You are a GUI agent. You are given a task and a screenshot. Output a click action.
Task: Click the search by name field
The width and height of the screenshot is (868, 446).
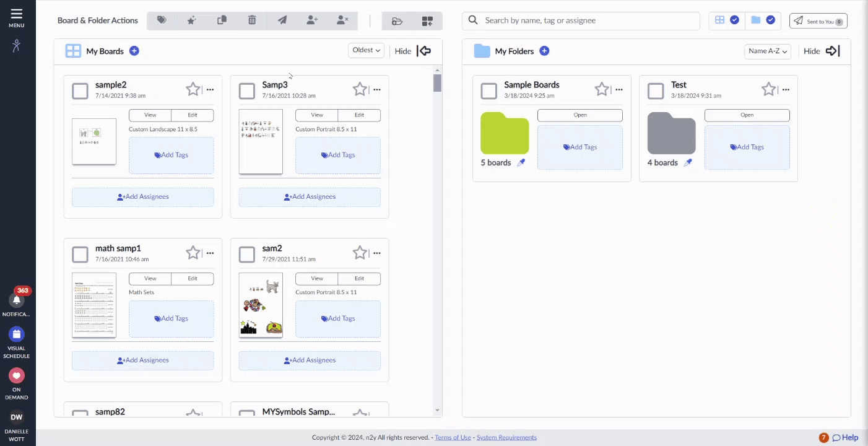[x=581, y=20]
